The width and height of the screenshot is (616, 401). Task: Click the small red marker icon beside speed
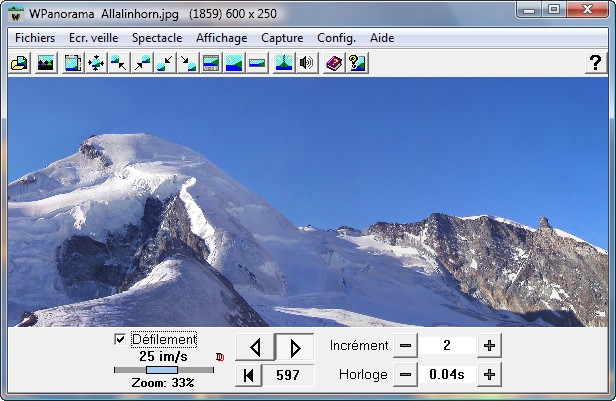point(220,357)
